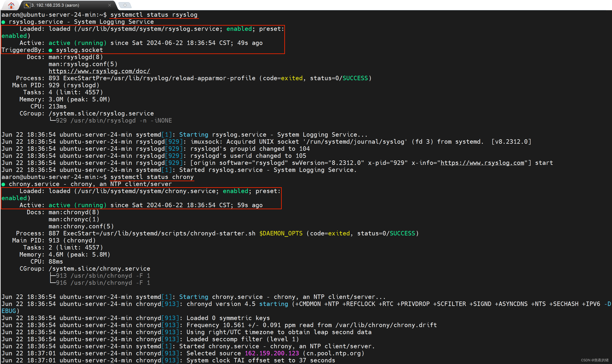612x364 pixels.
Task: Click 'rsyslog.service - System Logging Service' header
Action: pos(81,22)
